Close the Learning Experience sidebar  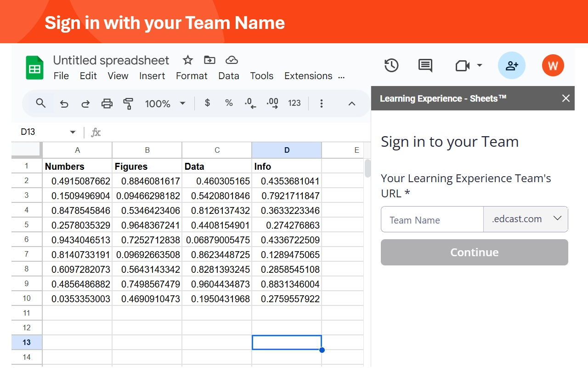coord(566,98)
